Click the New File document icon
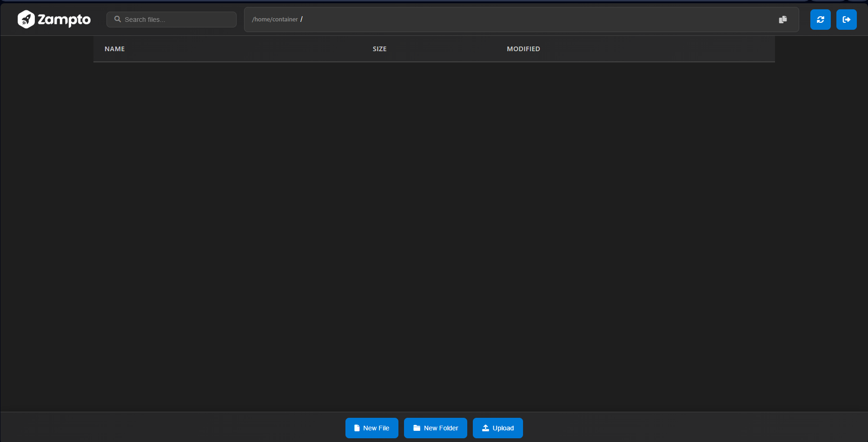Image resolution: width=868 pixels, height=442 pixels. [357, 428]
